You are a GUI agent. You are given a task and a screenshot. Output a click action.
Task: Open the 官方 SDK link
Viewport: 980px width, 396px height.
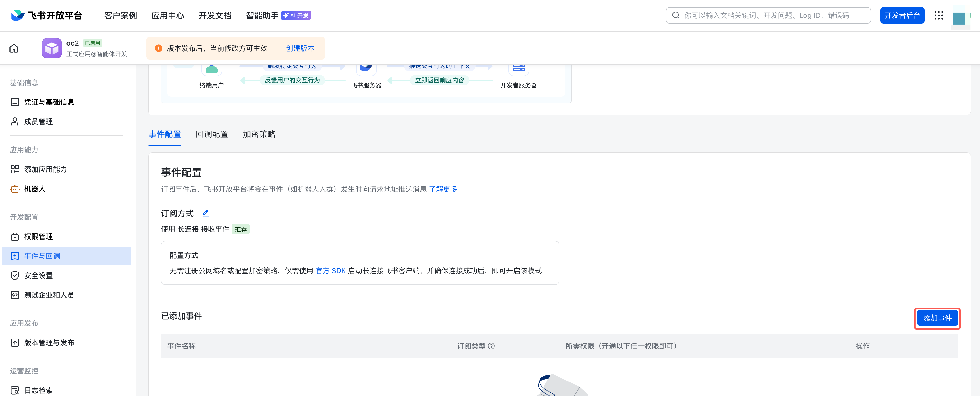coord(330,271)
